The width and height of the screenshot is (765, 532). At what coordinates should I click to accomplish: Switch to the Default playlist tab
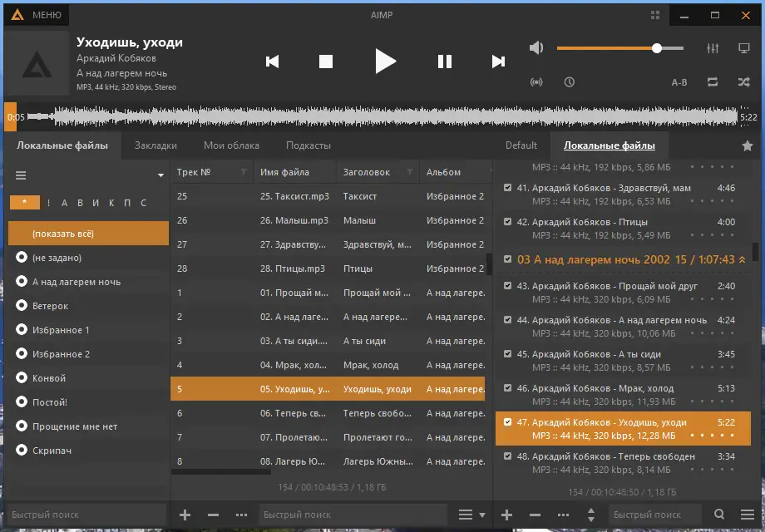pyautogui.click(x=521, y=145)
